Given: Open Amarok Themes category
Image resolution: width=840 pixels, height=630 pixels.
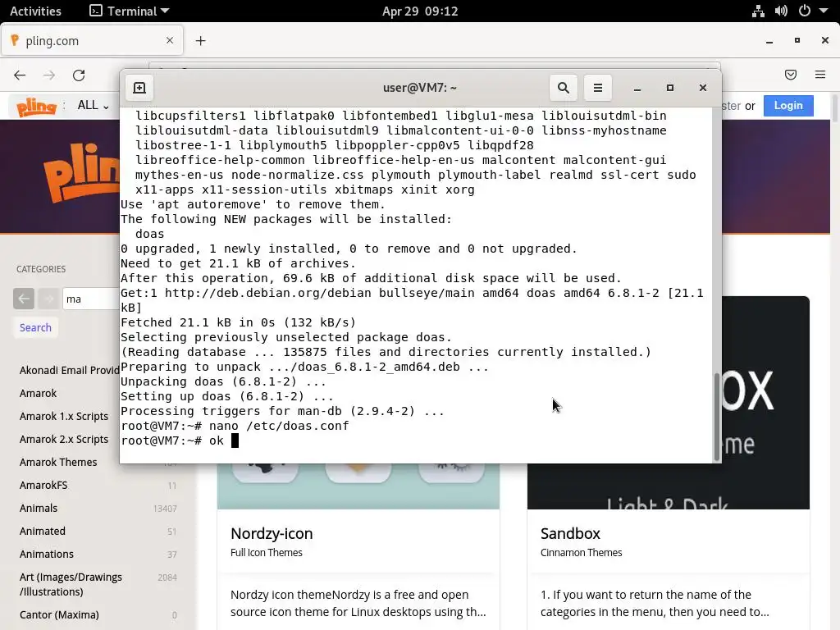Looking at the screenshot, I should pyautogui.click(x=58, y=463).
